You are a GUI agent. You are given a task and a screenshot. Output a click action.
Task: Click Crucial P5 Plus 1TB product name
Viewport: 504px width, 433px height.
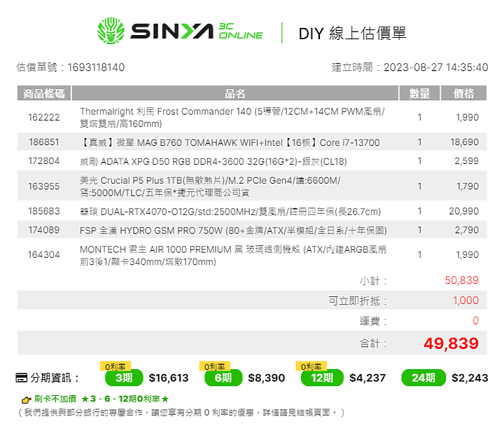(x=210, y=186)
